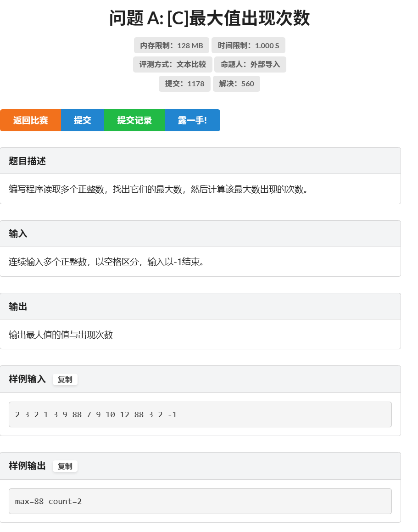This screenshot has height=532, width=418.
Task: Select the 内存限制: 128 MB badge
Action: point(171,45)
